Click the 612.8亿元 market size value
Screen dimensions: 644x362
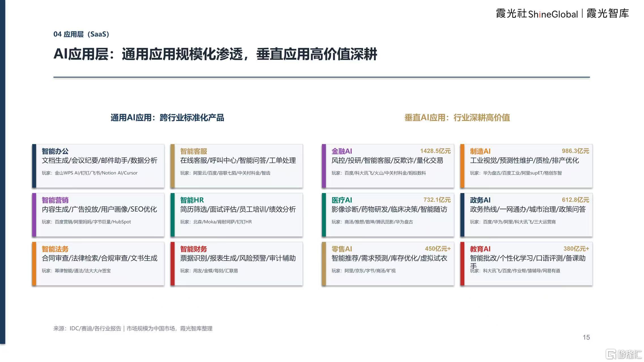tap(575, 200)
